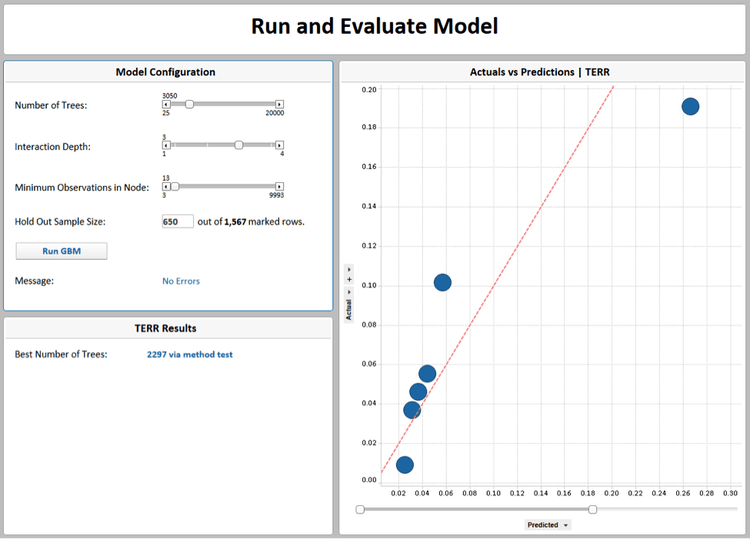Click plus icon to add Y-axis column
Screen dimensions: 750x539
point(349,279)
